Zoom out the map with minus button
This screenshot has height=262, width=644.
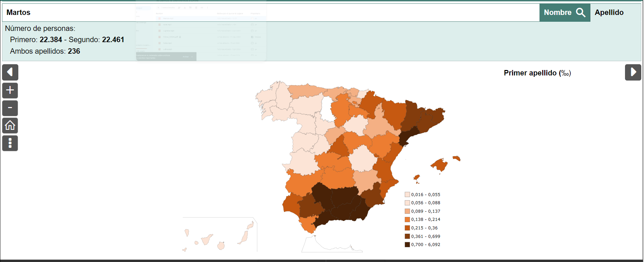click(10, 108)
